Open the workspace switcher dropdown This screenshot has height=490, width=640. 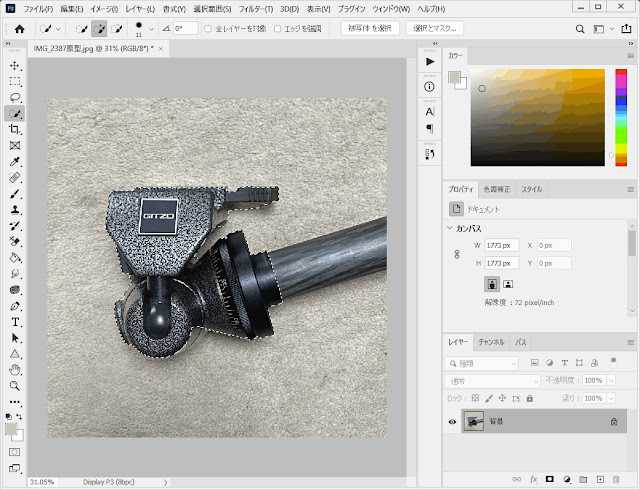pyautogui.click(x=611, y=29)
